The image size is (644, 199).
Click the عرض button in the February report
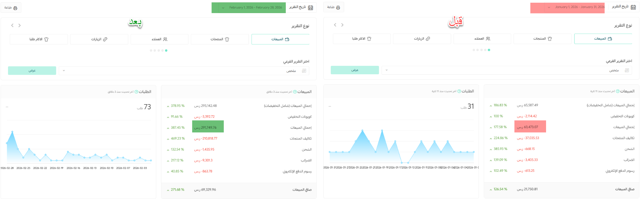[x=32, y=71]
